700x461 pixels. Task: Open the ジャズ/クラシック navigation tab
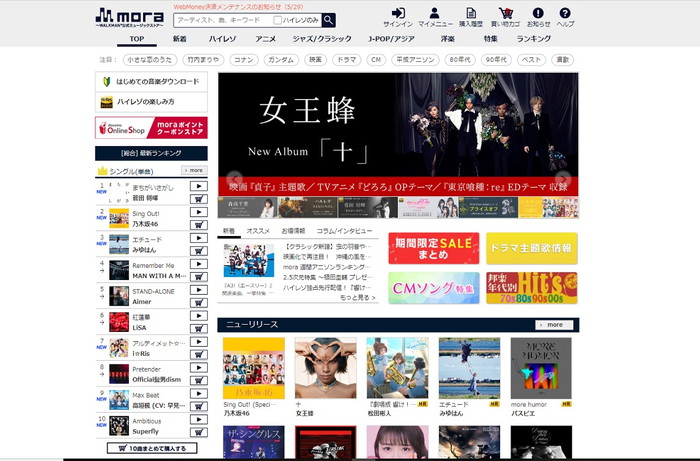point(322,39)
